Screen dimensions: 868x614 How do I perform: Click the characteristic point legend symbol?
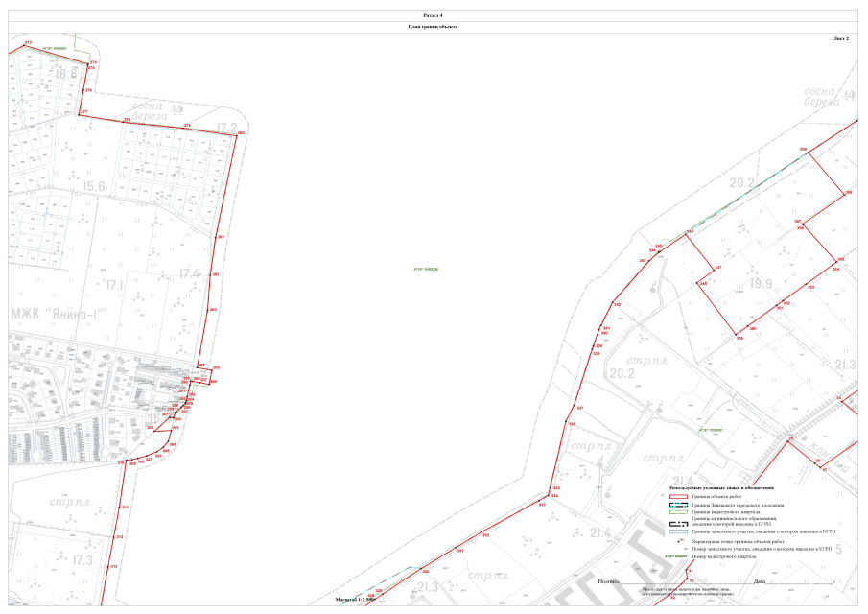click(x=678, y=541)
